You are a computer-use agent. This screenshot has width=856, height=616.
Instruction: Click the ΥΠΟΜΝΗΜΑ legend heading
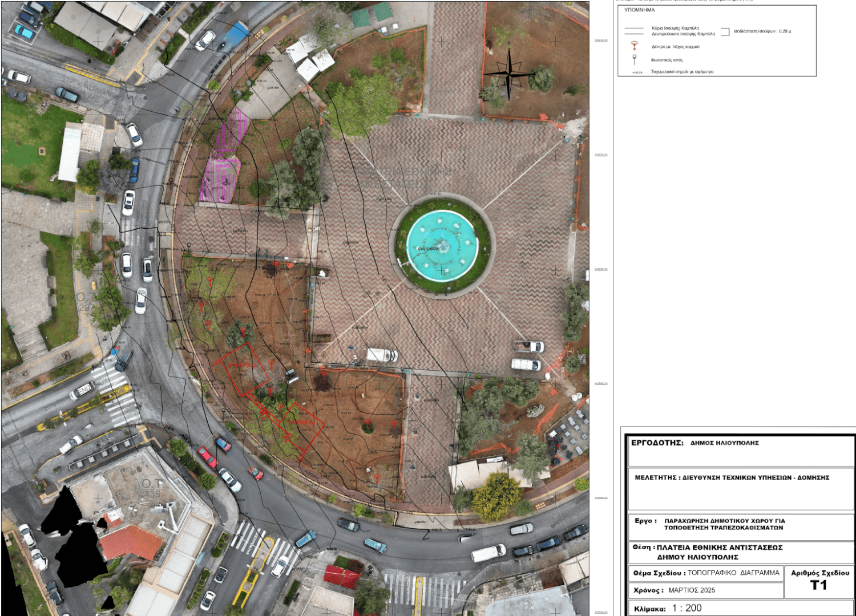[x=639, y=10]
